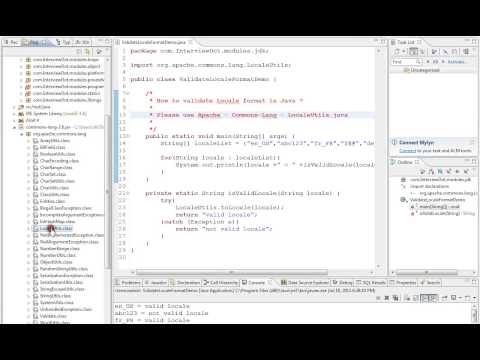
Task: Toggle Categorized presentation icon in Task List
Action: 413,52
